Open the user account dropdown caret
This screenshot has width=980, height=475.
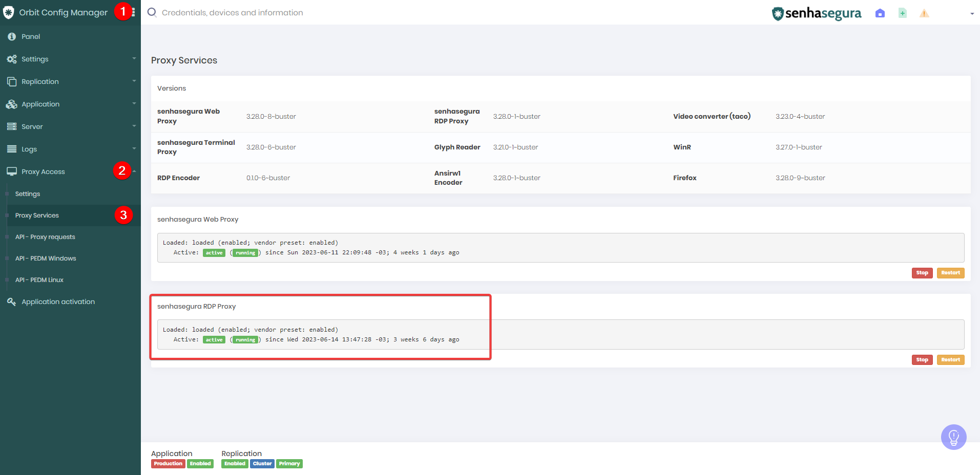coord(972,14)
